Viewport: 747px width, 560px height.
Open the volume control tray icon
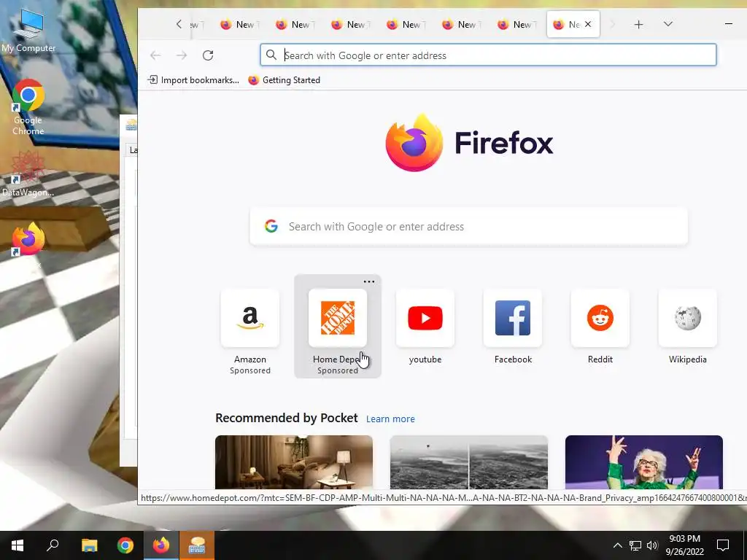[652, 545]
